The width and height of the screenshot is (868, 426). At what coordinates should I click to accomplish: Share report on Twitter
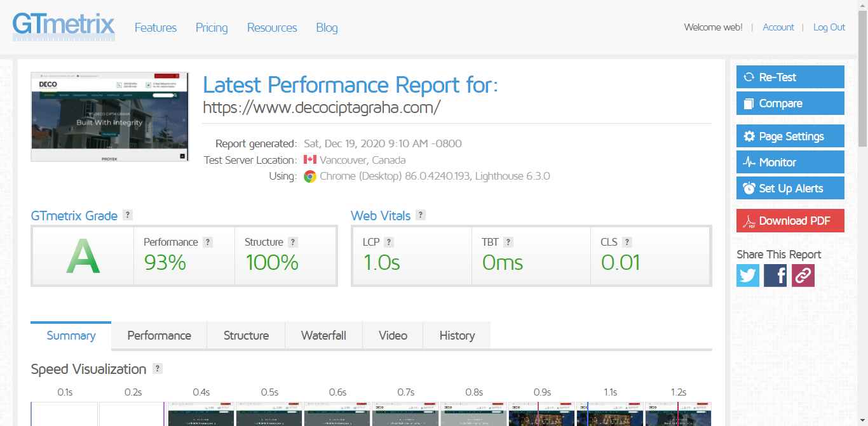(748, 276)
